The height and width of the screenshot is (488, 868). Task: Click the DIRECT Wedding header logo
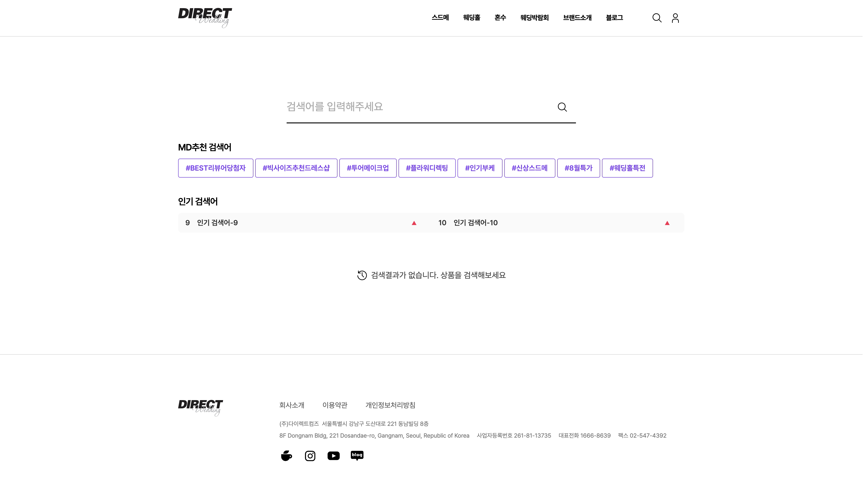(x=205, y=18)
